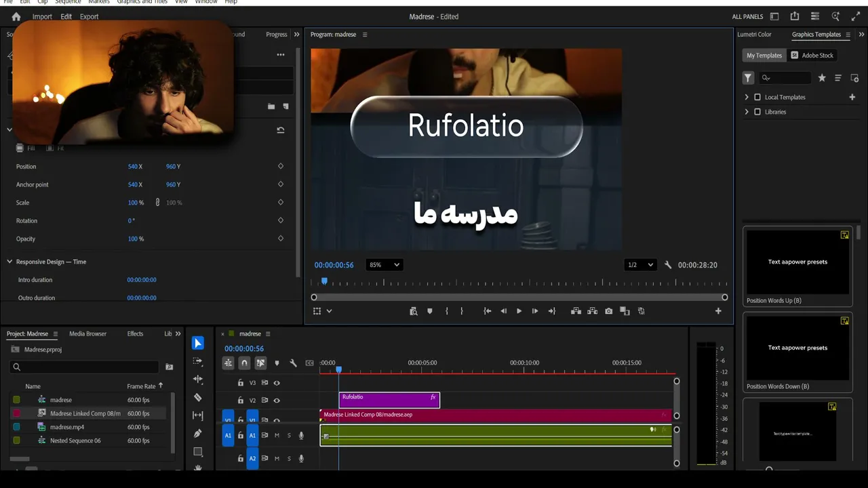Viewport: 868px width, 488px height.
Task: Open the workspaces layout icon
Action: coord(774,16)
